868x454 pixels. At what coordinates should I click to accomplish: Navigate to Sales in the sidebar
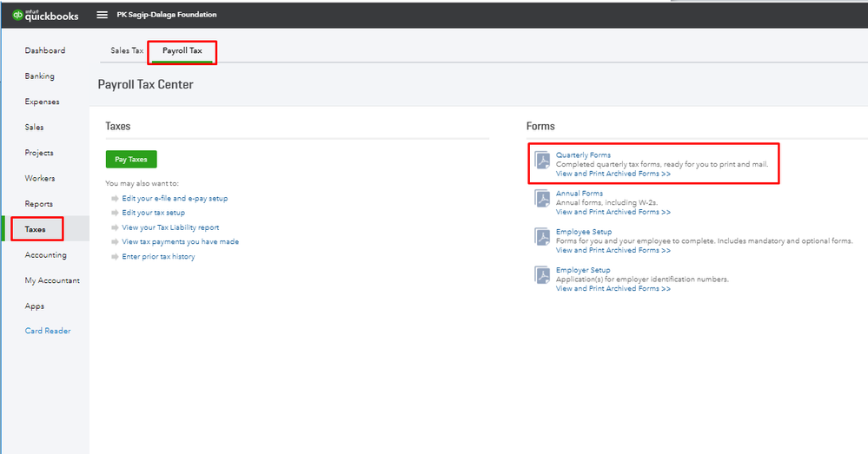34,128
